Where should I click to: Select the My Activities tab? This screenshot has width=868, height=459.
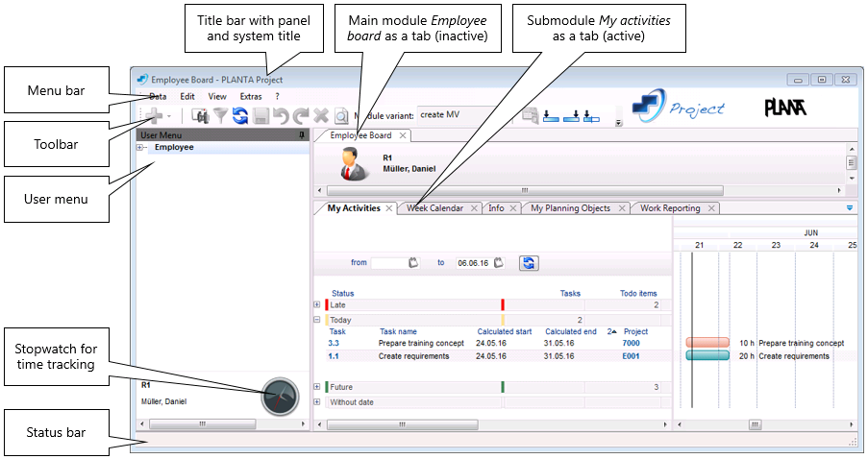(354, 208)
